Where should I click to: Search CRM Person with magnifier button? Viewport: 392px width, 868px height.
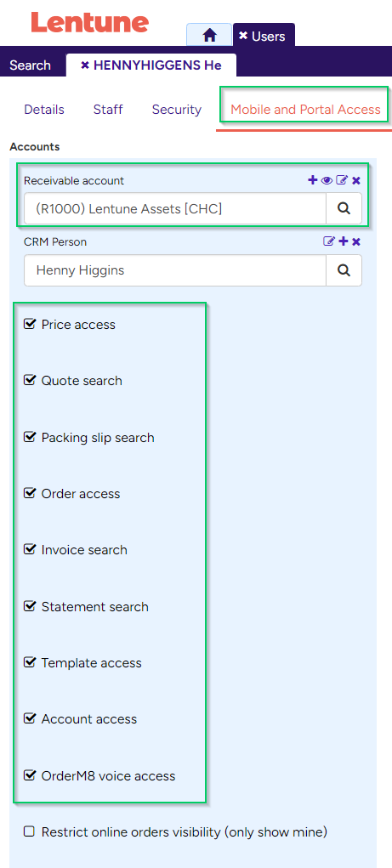coord(344,270)
